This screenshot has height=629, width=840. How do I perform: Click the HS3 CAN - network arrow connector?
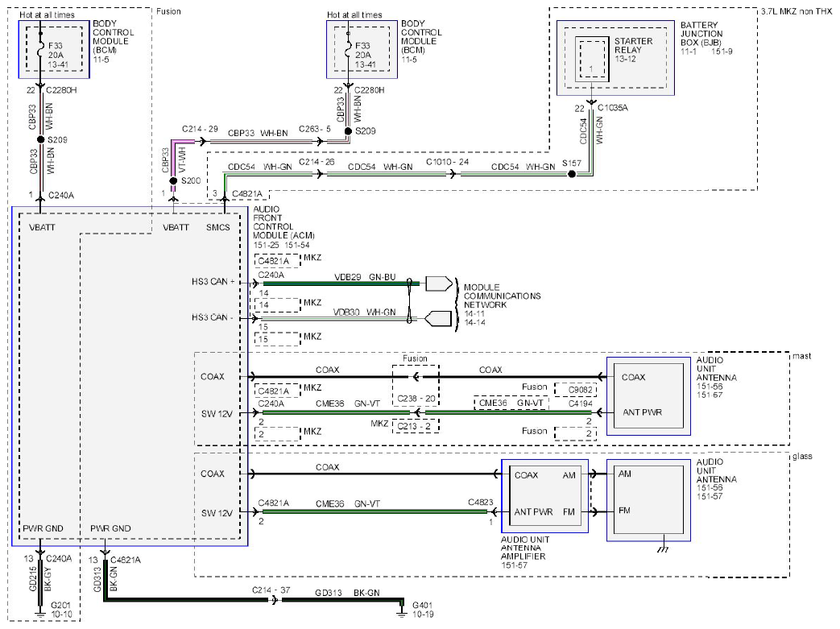click(x=437, y=319)
